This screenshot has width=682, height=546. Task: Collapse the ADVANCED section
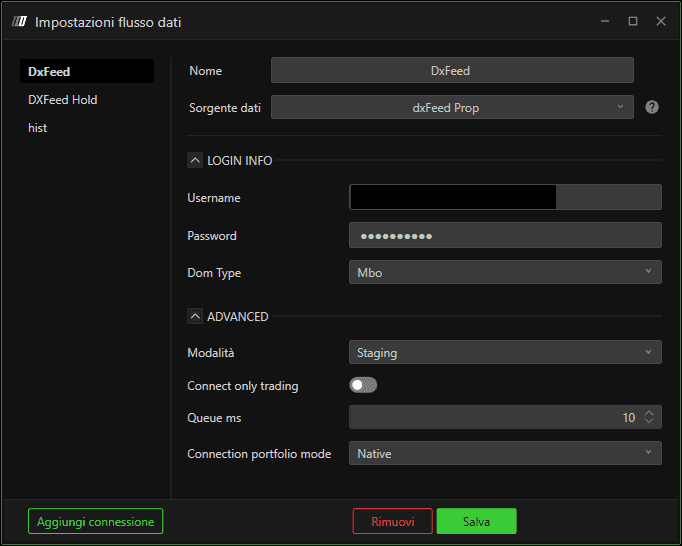pyautogui.click(x=195, y=316)
